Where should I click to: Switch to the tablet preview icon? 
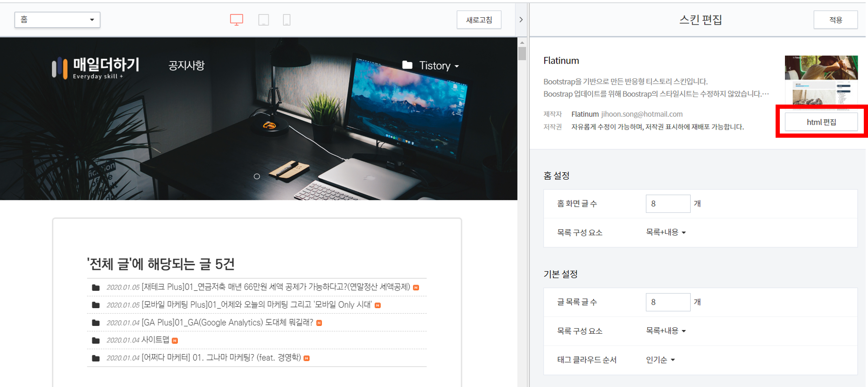[264, 20]
